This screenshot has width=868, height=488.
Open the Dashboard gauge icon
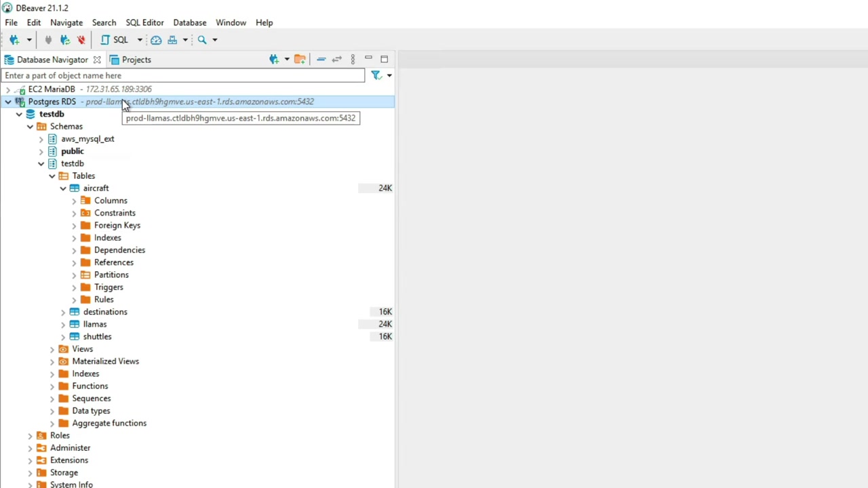[x=156, y=40]
